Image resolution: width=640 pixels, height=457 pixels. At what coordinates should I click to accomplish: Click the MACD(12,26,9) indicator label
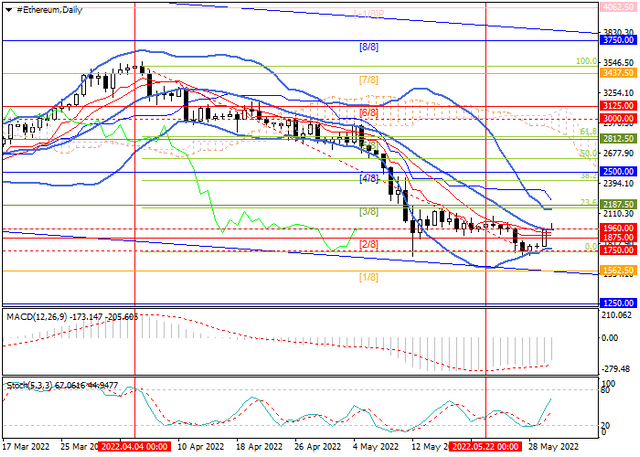tap(38, 316)
